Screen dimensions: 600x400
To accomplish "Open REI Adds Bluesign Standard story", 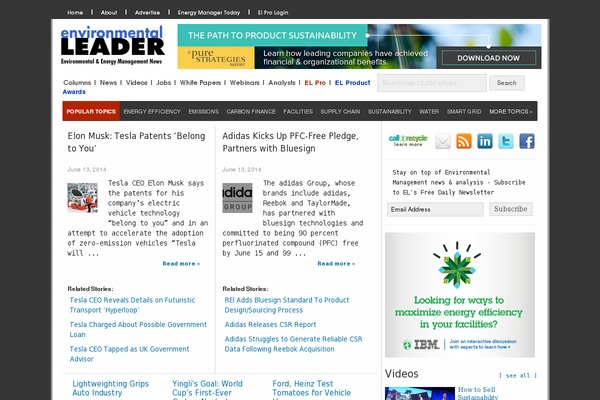I will point(287,305).
